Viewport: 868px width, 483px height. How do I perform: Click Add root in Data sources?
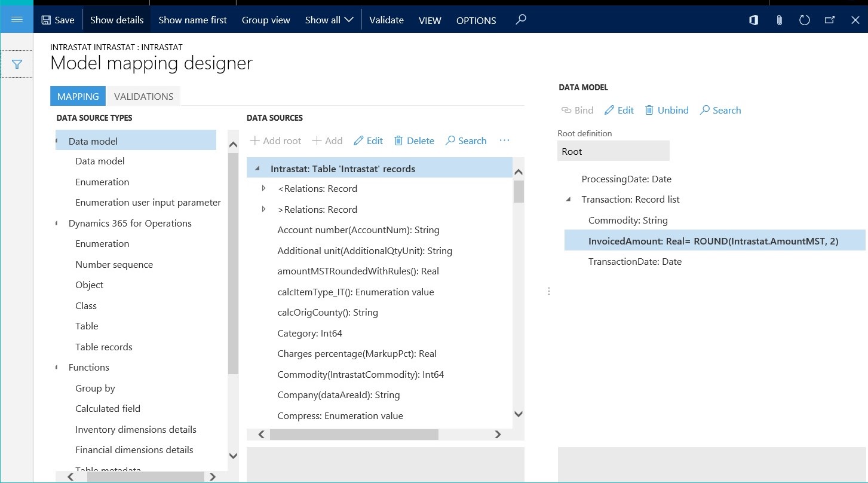(275, 140)
